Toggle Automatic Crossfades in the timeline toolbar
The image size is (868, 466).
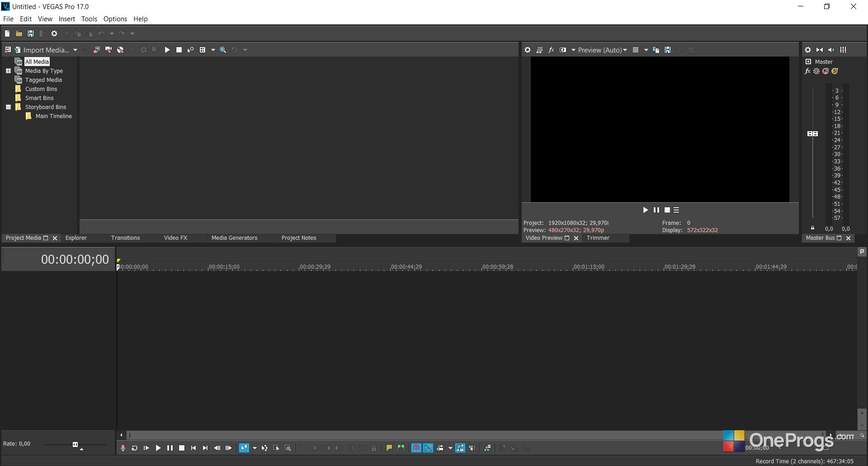coord(428,448)
